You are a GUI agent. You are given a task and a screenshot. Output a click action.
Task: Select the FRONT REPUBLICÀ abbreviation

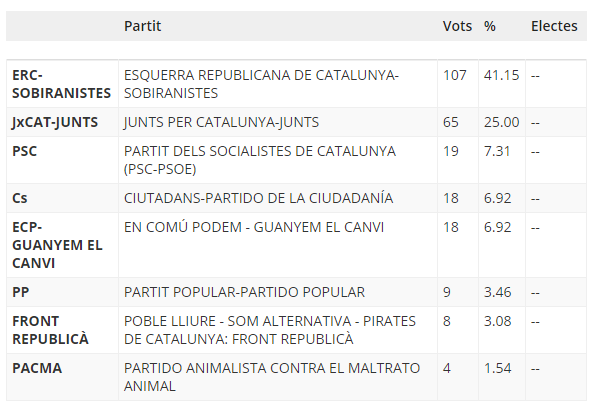pos(50,330)
